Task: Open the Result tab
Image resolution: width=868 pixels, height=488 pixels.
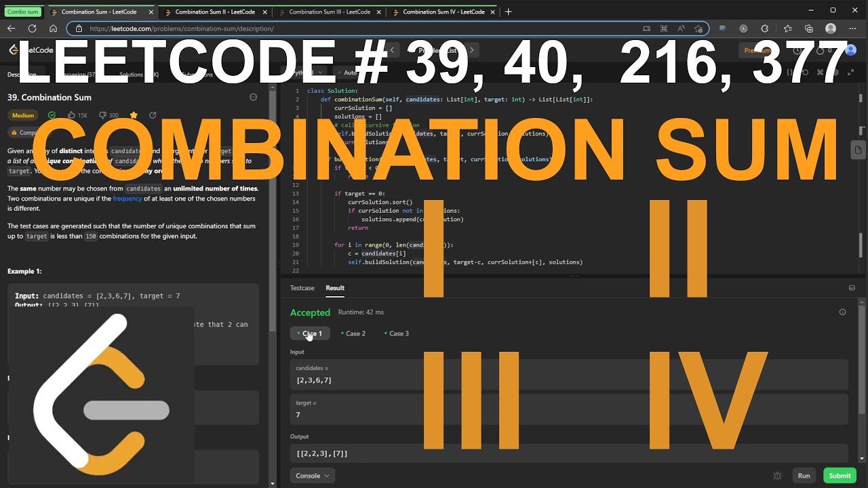Action: coord(335,288)
